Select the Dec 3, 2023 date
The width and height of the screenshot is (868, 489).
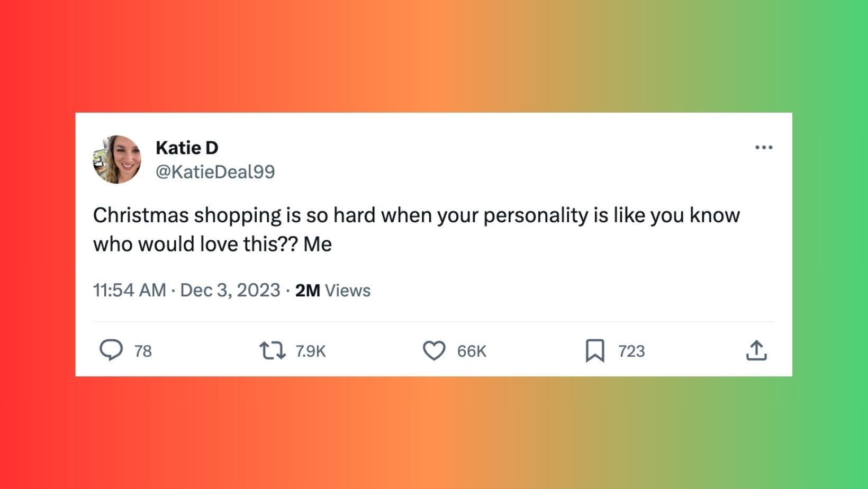[x=230, y=290]
